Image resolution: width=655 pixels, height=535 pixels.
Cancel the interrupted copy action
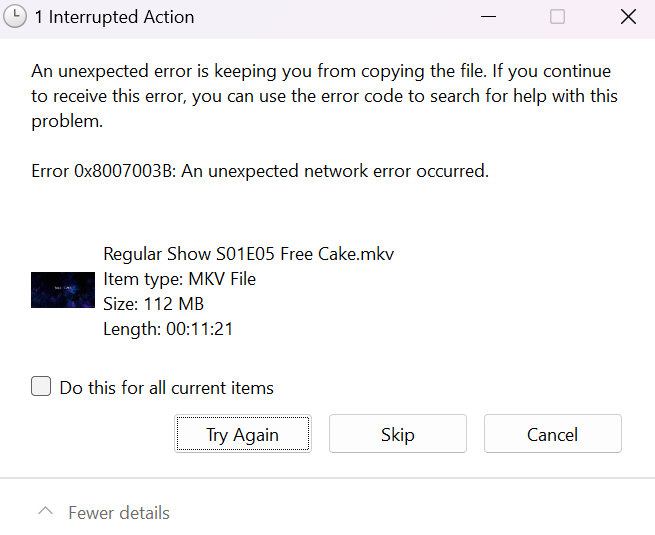point(552,434)
